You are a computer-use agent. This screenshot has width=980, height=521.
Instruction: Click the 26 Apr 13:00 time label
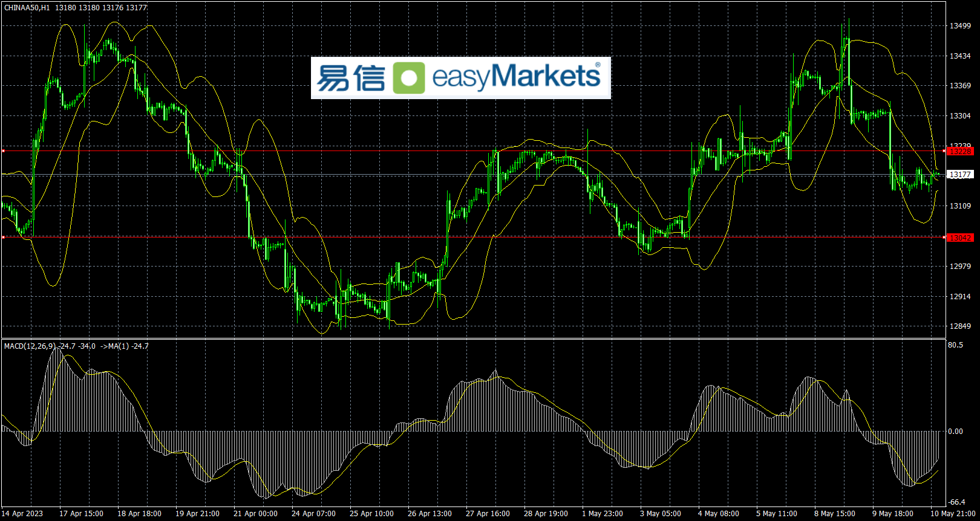(430, 514)
